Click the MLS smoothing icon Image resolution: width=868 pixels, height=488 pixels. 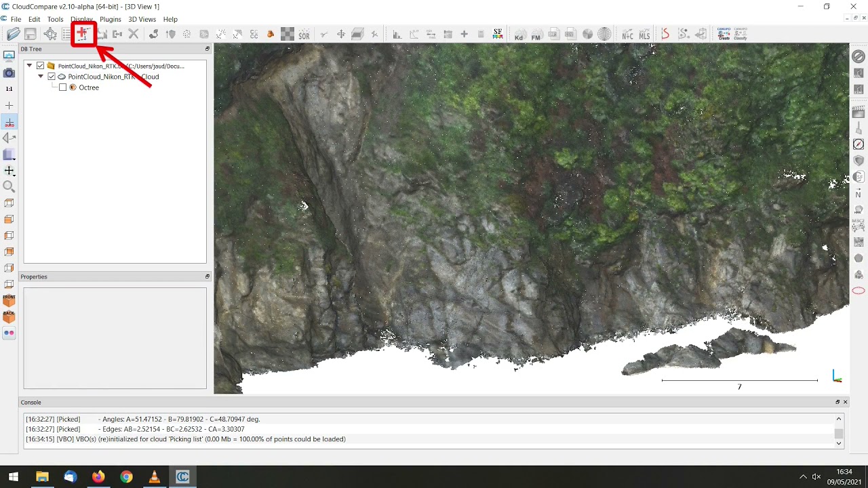(x=644, y=35)
